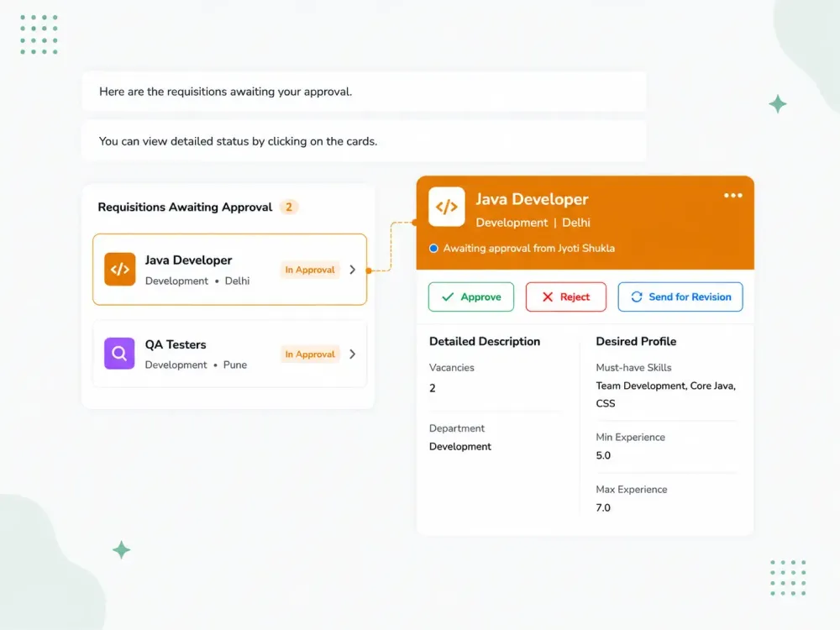Click Send for Revision button
Screen dimensions: 840x630
pos(680,297)
